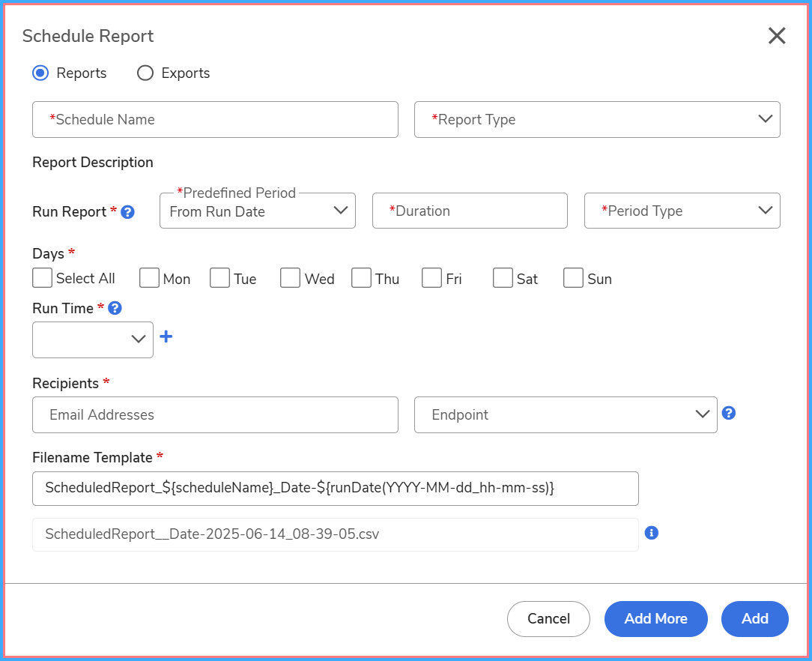Click the filename preview info icon

click(652, 533)
